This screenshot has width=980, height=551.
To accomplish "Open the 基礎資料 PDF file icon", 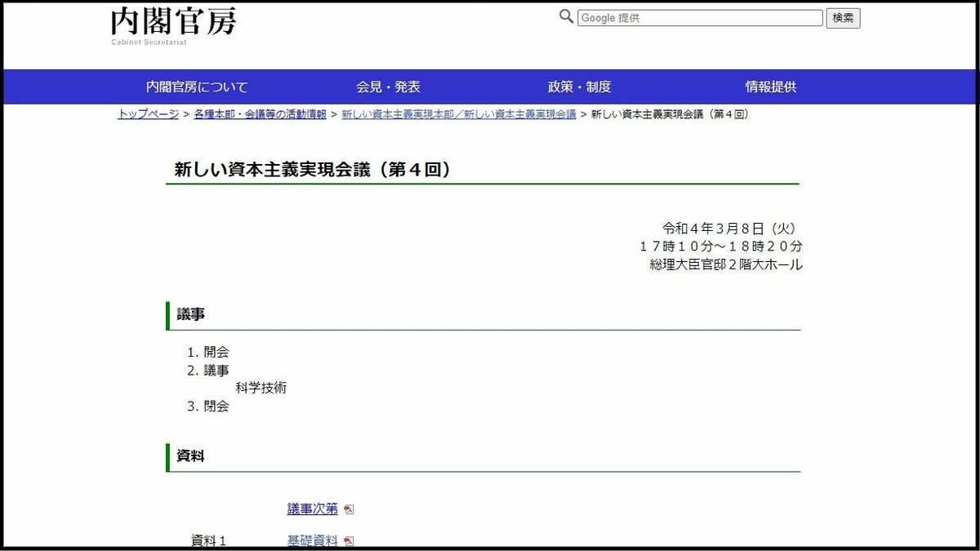I will 350,540.
